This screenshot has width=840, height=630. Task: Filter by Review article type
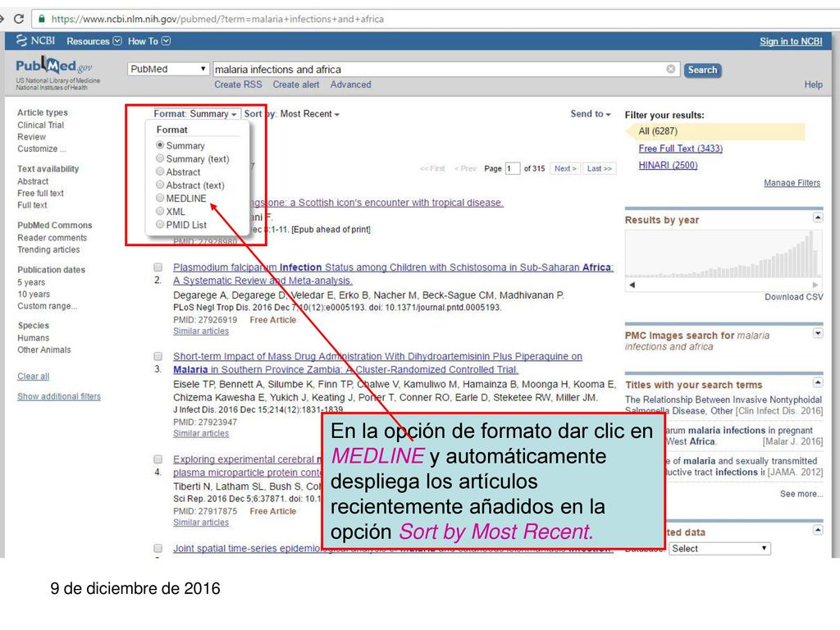(31, 137)
